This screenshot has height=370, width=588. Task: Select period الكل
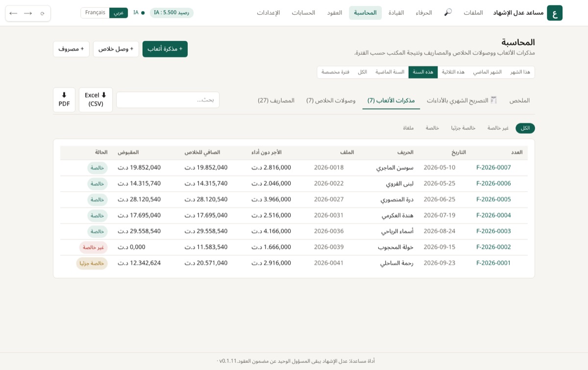pyautogui.click(x=362, y=72)
